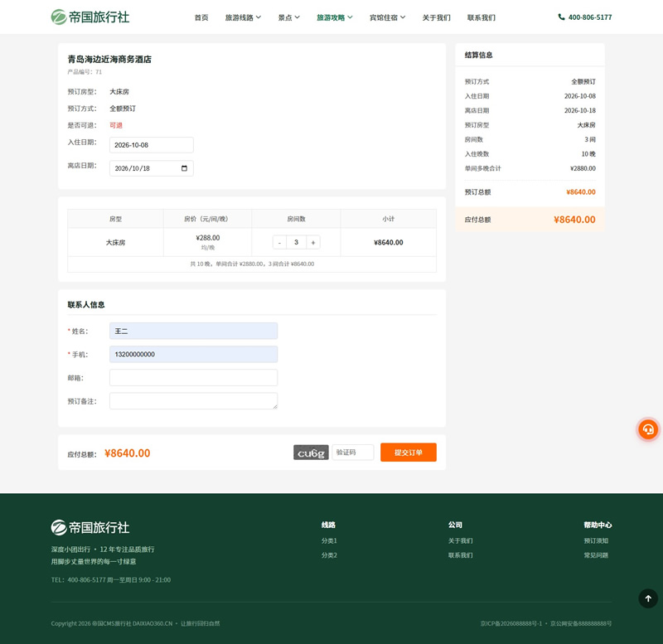Click the footer 帝国旅行社 logo

pyautogui.click(x=90, y=527)
